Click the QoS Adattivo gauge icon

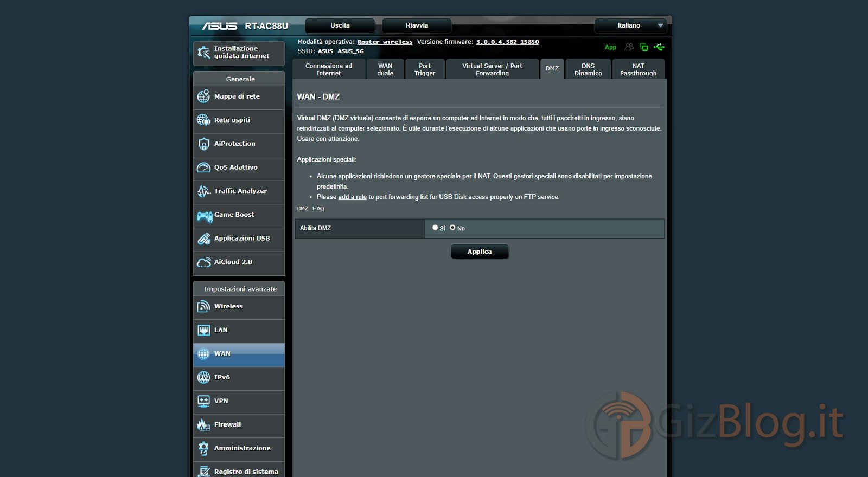tap(203, 167)
